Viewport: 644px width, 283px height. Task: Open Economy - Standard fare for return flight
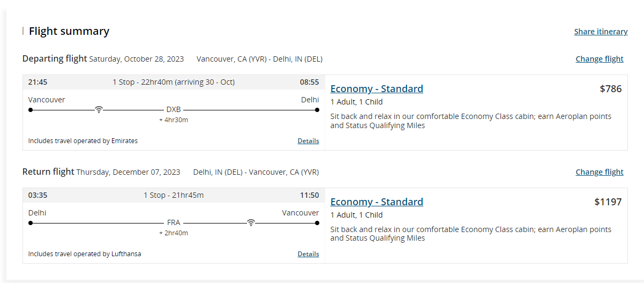[x=377, y=202]
